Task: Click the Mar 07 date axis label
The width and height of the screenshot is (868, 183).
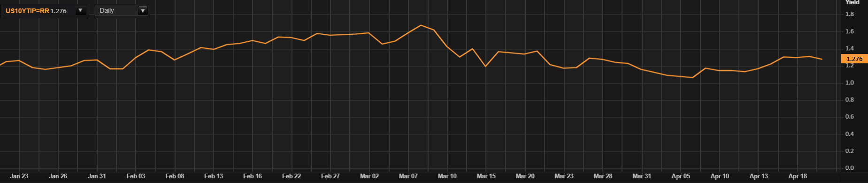Action: pyautogui.click(x=408, y=176)
